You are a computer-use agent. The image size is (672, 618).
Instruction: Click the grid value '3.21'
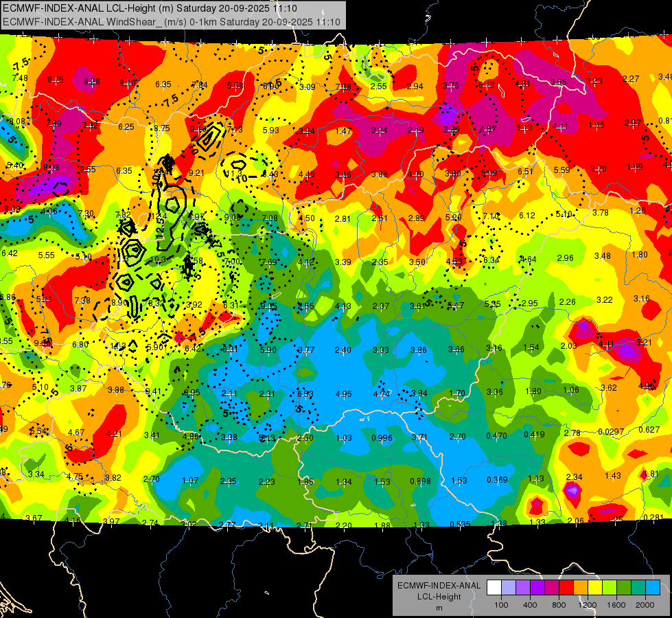[644, 342]
